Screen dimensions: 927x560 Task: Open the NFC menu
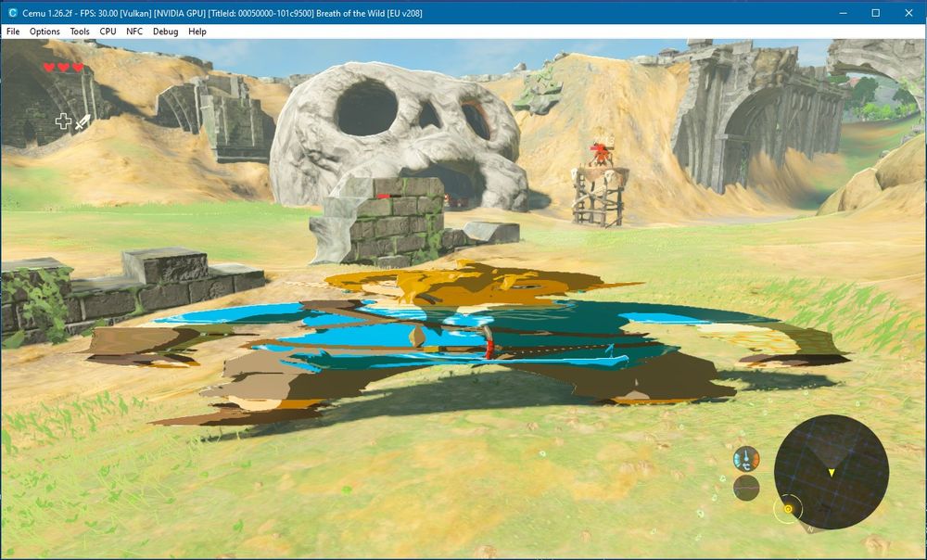pos(134,32)
